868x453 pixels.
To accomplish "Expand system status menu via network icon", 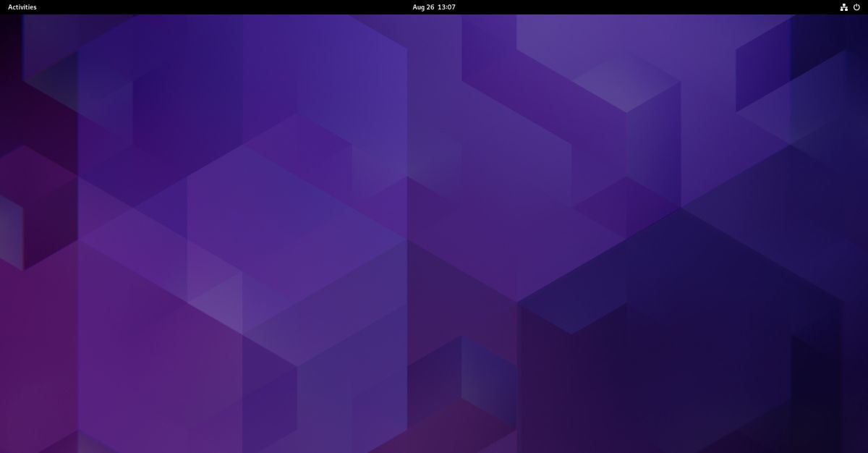I will tap(843, 7).
